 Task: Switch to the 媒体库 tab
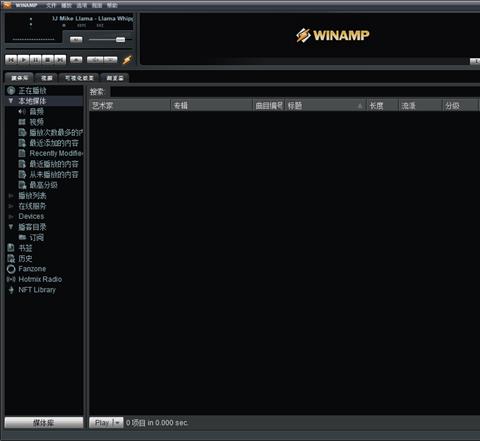click(19, 78)
